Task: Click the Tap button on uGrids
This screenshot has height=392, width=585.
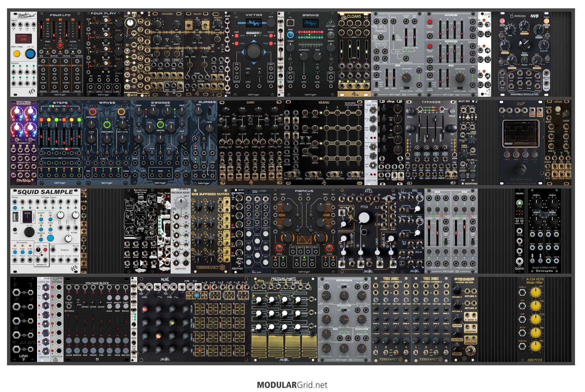Action: click(x=558, y=109)
